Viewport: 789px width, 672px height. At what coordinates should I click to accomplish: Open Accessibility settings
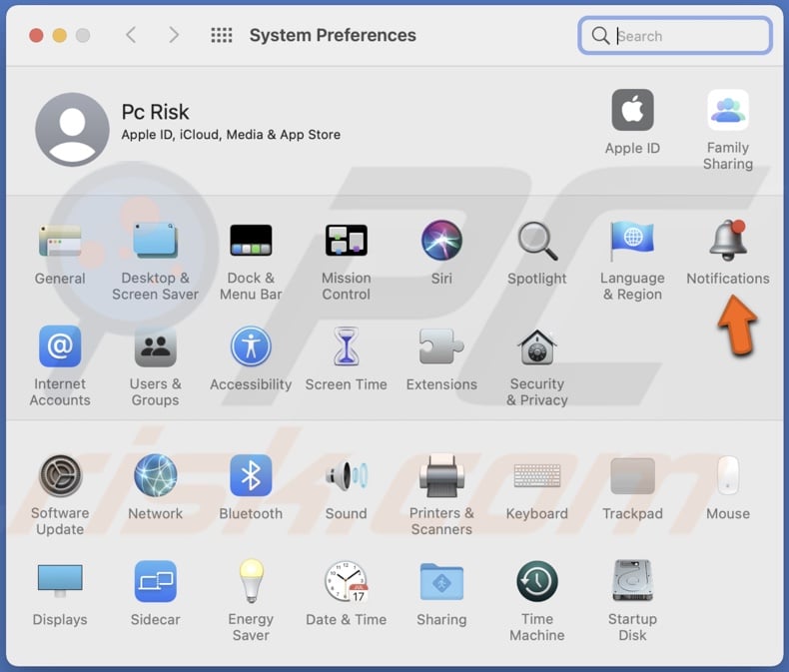point(251,347)
